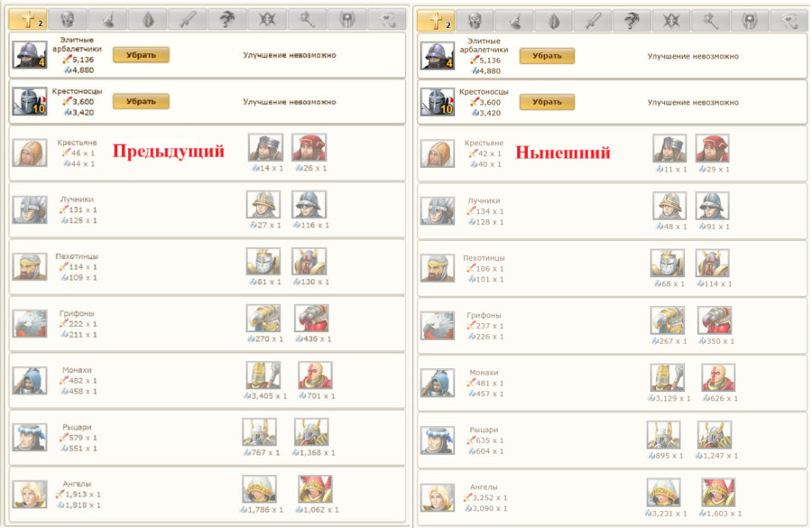This screenshot has width=812, height=528.
Task: Open the hammer faction tab in the Предыдущий panel
Action: (307, 20)
